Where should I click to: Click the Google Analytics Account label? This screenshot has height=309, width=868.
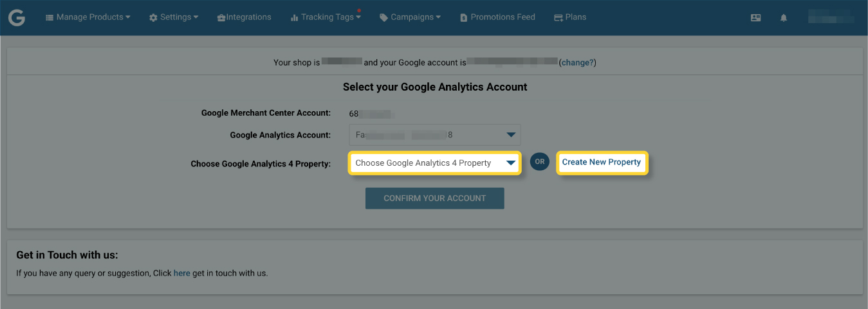click(x=280, y=135)
